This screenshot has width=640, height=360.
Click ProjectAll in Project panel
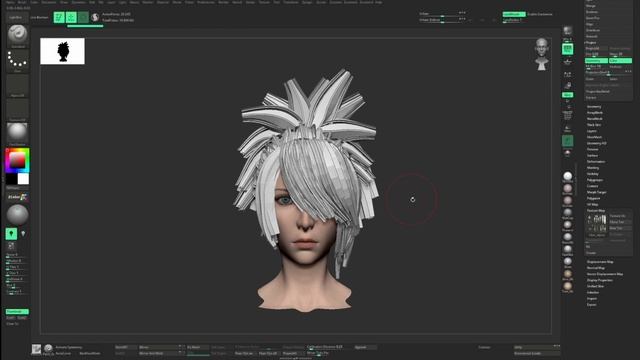pos(596,48)
